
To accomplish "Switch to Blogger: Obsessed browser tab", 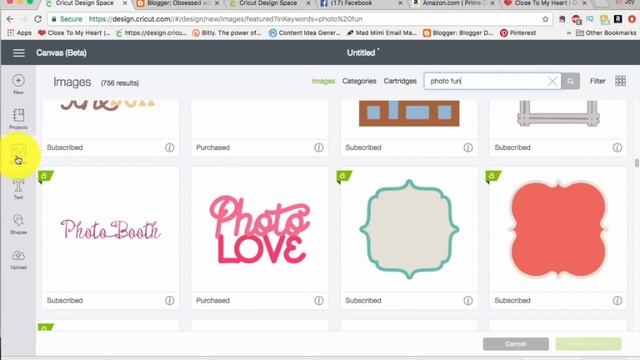I will [x=178, y=3].
